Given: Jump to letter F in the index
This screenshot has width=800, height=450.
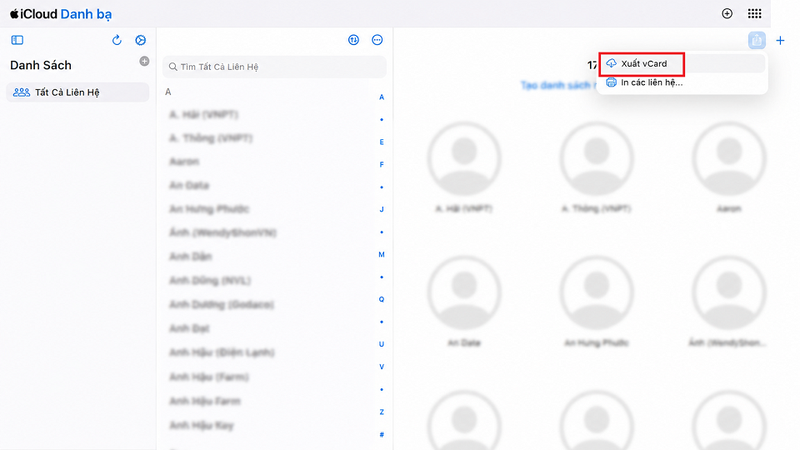Looking at the screenshot, I should (x=381, y=164).
